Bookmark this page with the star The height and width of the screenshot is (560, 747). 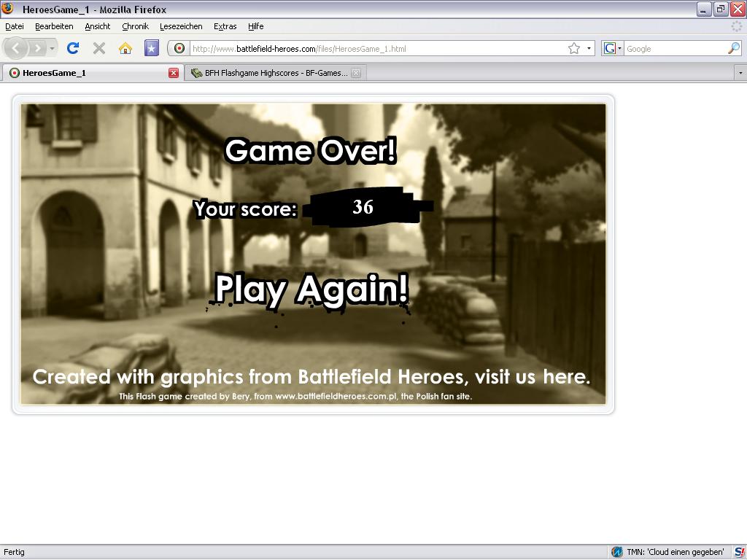[x=574, y=49]
